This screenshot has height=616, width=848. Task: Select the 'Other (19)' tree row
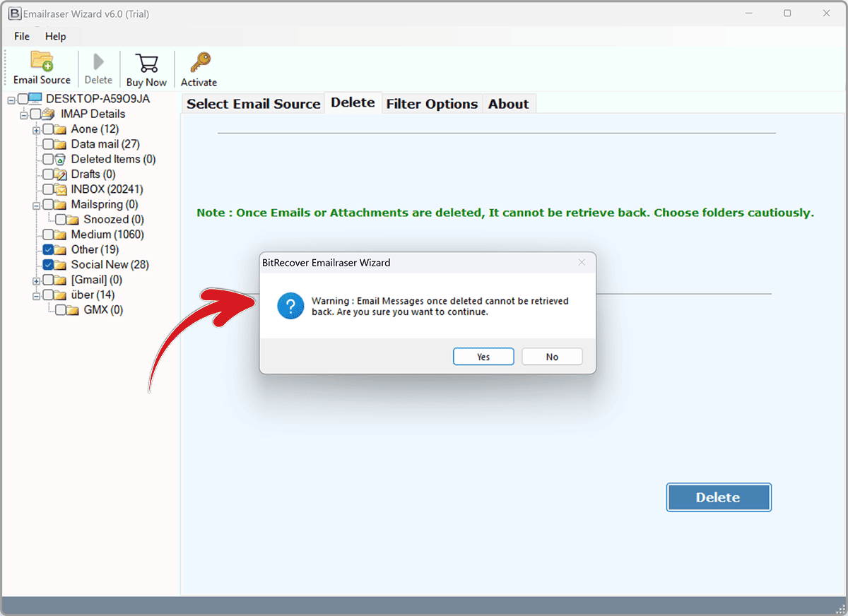tap(95, 249)
